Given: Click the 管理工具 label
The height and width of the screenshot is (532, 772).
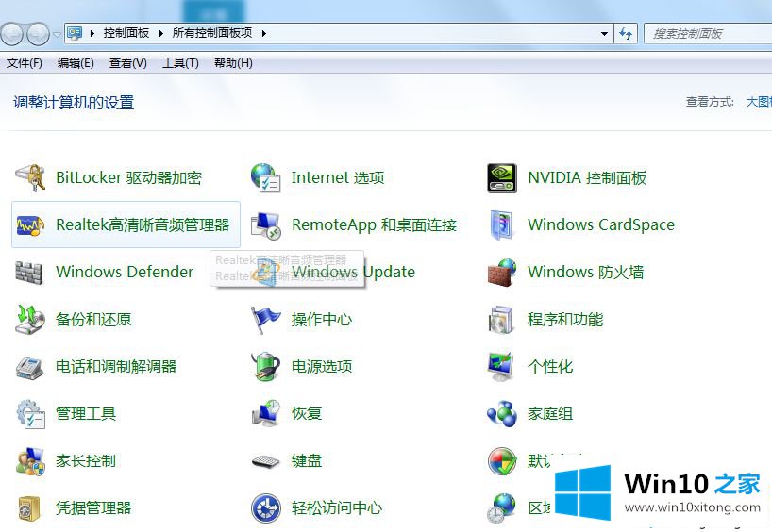Looking at the screenshot, I should (x=86, y=414).
